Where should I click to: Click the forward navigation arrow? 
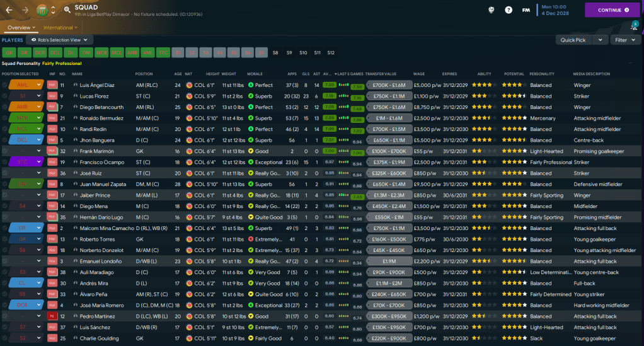26,10
